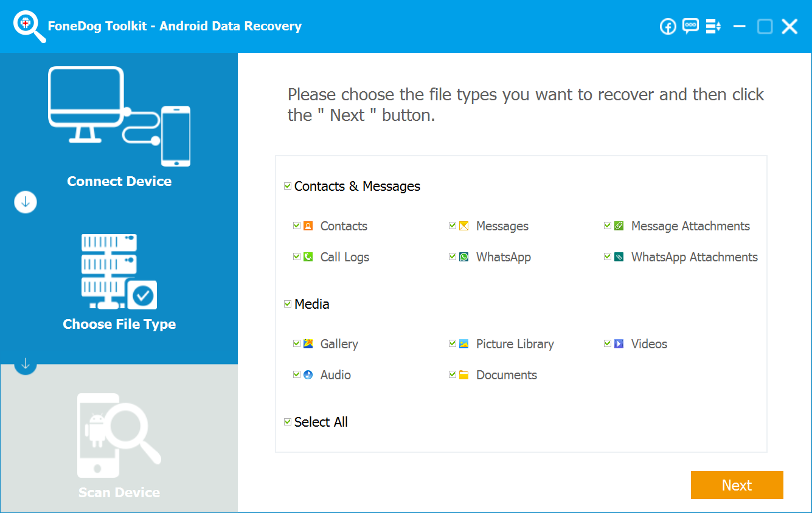
Task: Select the Connect Device step label
Action: click(119, 181)
